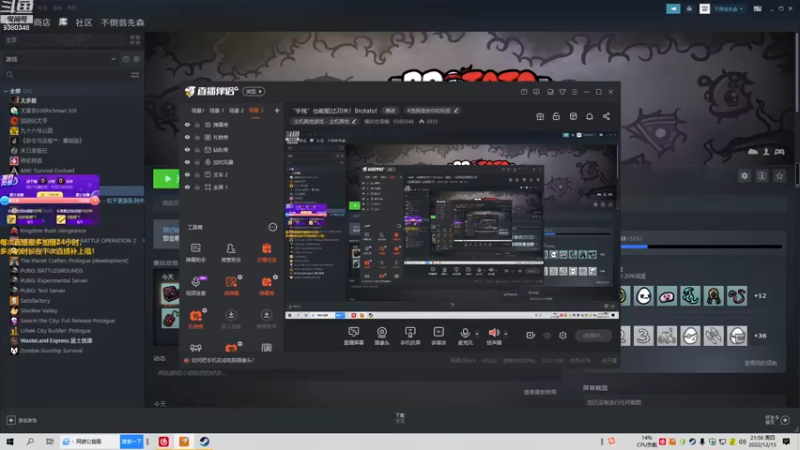Edit the stream tag with pencil icon

(x=456, y=110)
